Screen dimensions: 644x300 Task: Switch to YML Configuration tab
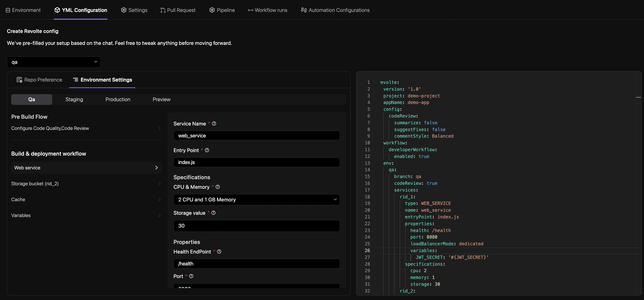tap(80, 10)
